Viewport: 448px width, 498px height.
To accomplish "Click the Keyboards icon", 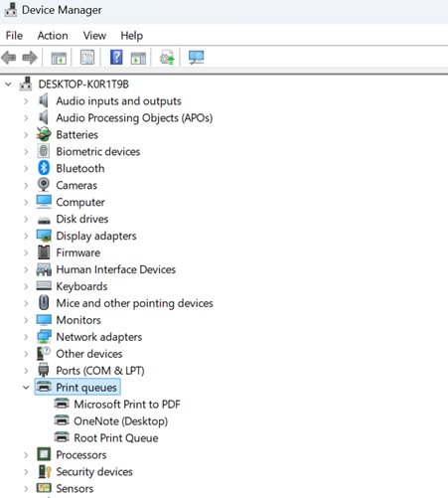I will pos(44,285).
